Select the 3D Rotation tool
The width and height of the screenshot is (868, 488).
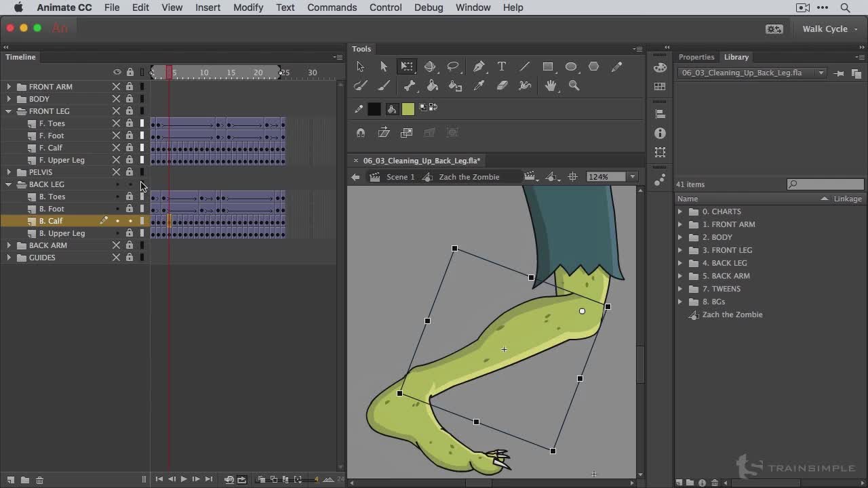coord(430,66)
